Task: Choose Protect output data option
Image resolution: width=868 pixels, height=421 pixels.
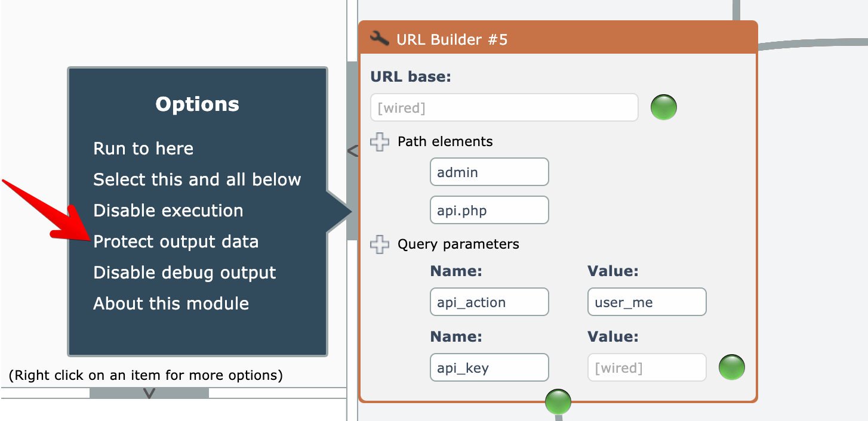Action: [x=176, y=242]
